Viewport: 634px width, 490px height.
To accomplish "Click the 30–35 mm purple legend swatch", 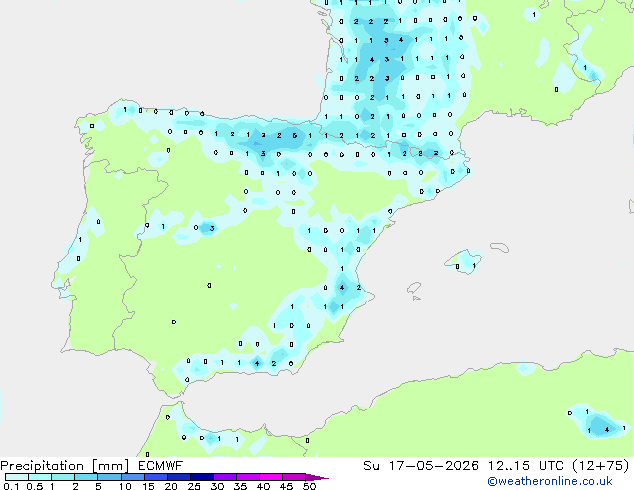I will click(225, 477).
